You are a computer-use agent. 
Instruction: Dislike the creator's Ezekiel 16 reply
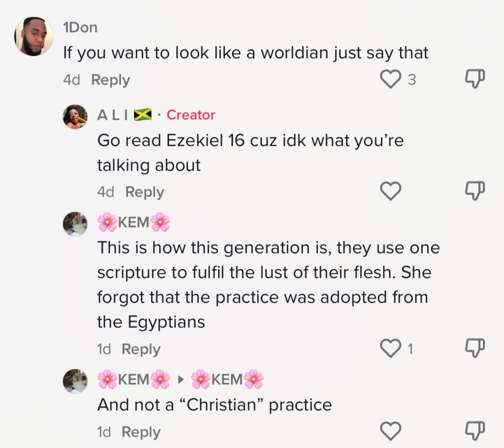coord(475,191)
